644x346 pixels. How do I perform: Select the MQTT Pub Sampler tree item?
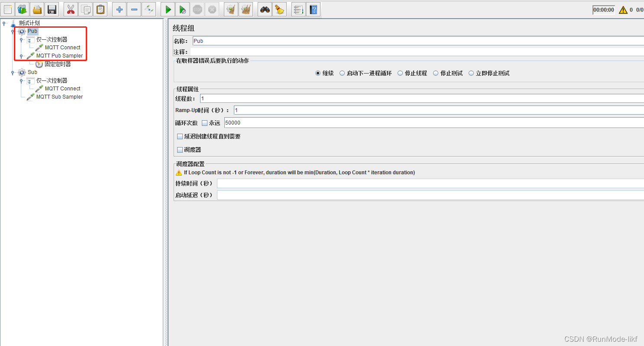point(60,55)
